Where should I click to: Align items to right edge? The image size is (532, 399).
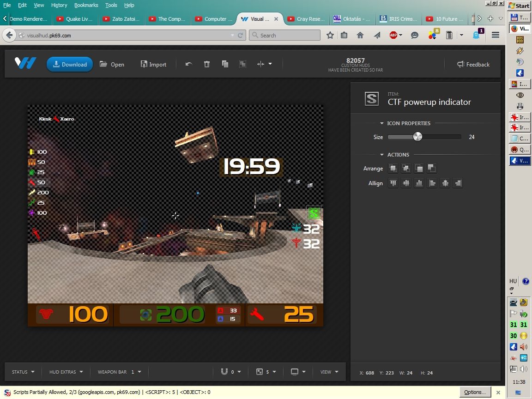point(458,183)
